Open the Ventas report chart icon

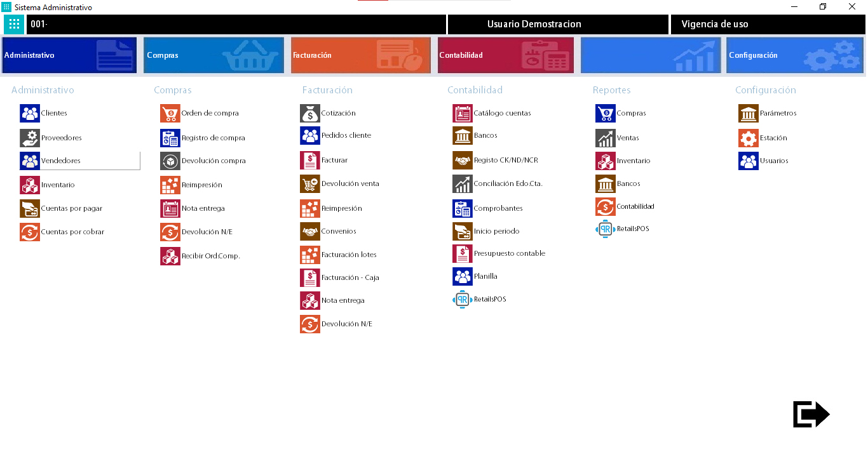click(x=605, y=138)
